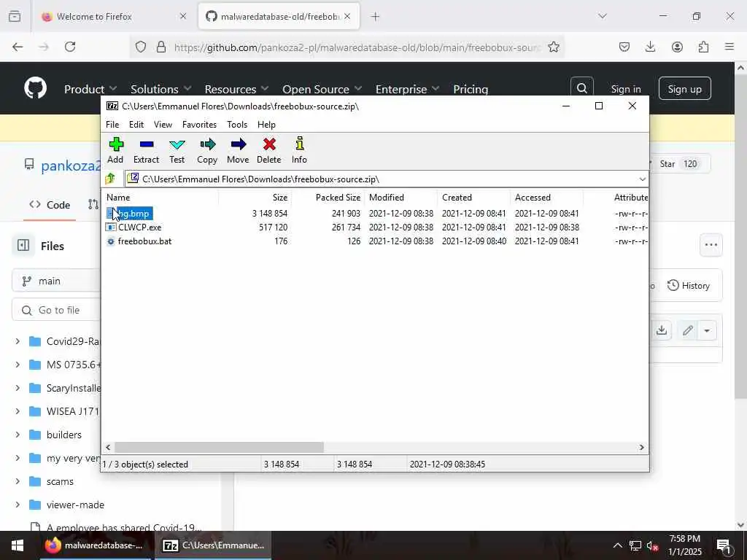Open the View menu in 7-Zip
The width and height of the screenshot is (747, 560).
pos(163,124)
